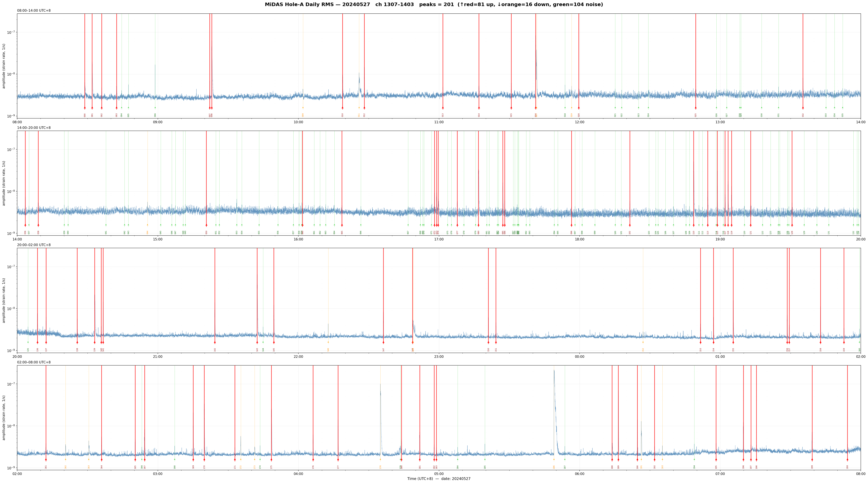Click the red peak label "176"
The width and height of the screenshot is (868, 483).
point(313,467)
